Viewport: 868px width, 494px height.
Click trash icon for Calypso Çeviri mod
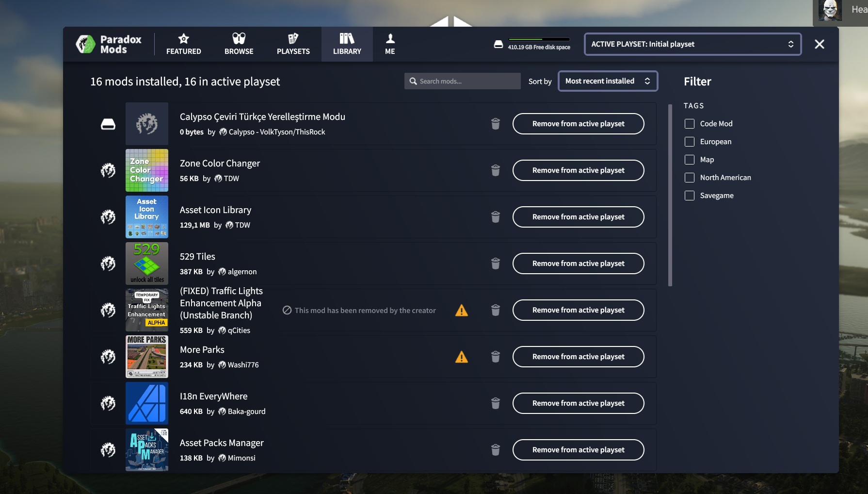tap(495, 124)
